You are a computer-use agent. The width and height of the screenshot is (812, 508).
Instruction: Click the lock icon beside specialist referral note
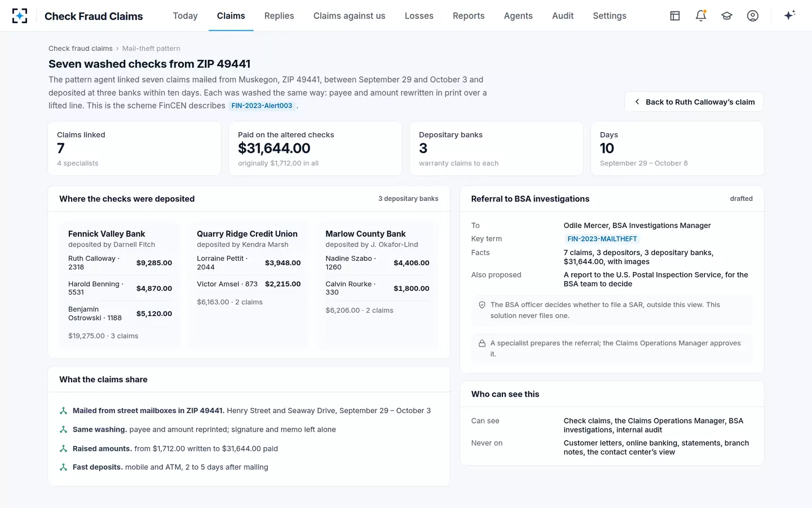(482, 343)
